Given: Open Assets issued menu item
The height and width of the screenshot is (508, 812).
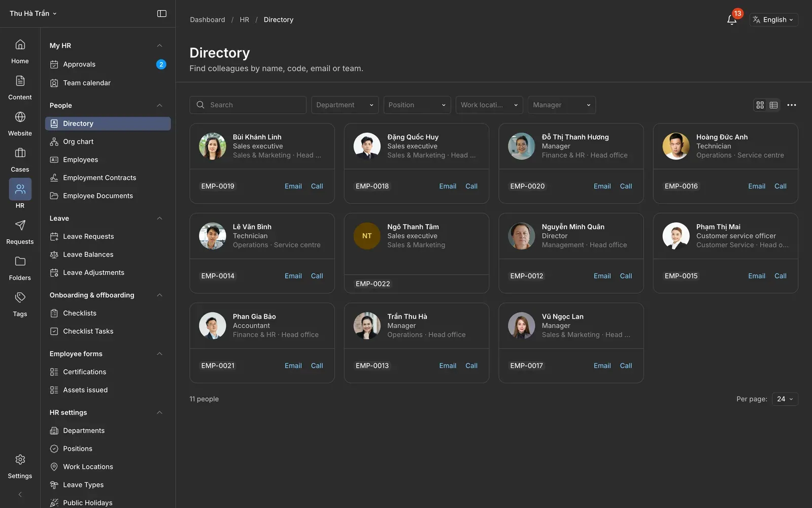Looking at the screenshot, I should pyautogui.click(x=108, y=390).
